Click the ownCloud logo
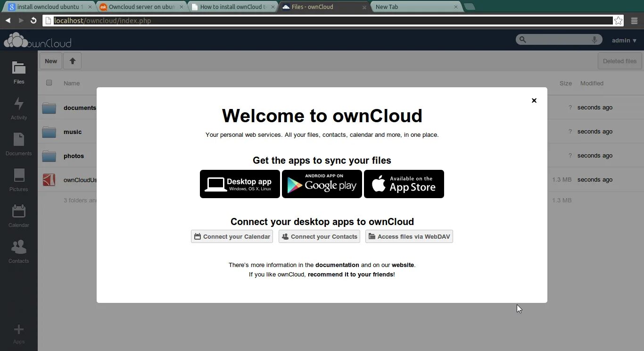The height and width of the screenshot is (351, 644). coord(38,41)
